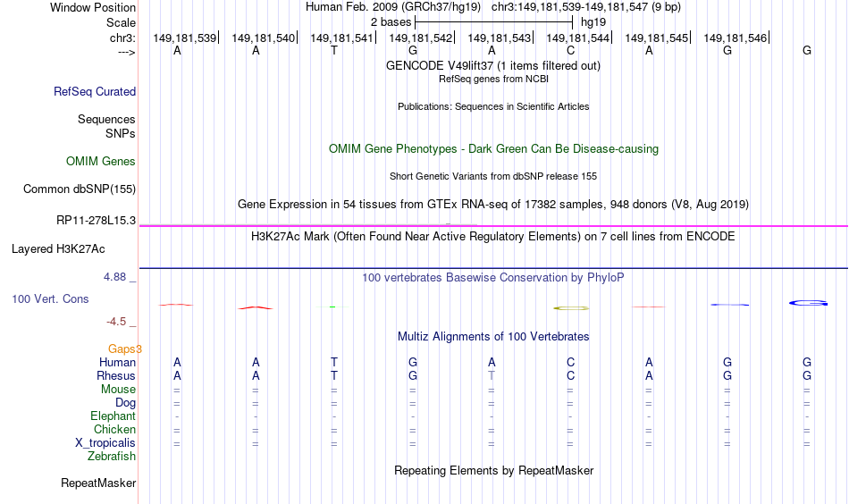Image resolution: width=849 pixels, height=504 pixels.
Task: Open the OMIM Genes track label
Action: point(100,162)
